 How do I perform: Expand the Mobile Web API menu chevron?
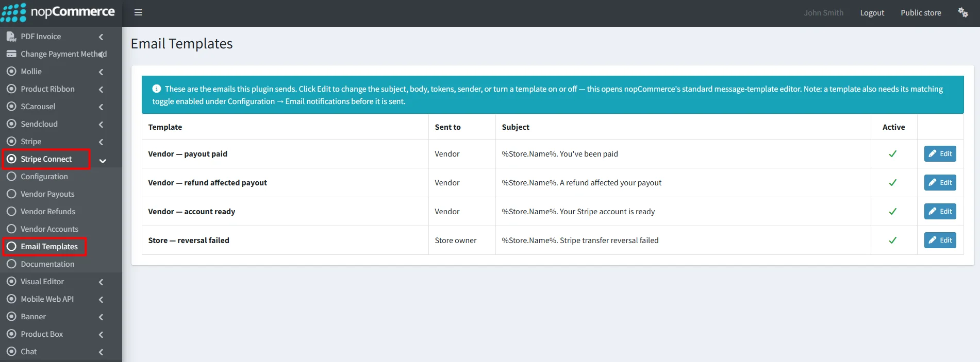point(101,300)
